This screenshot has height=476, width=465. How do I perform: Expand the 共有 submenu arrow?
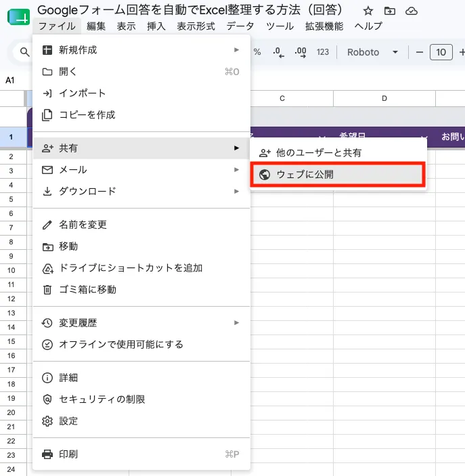236,148
